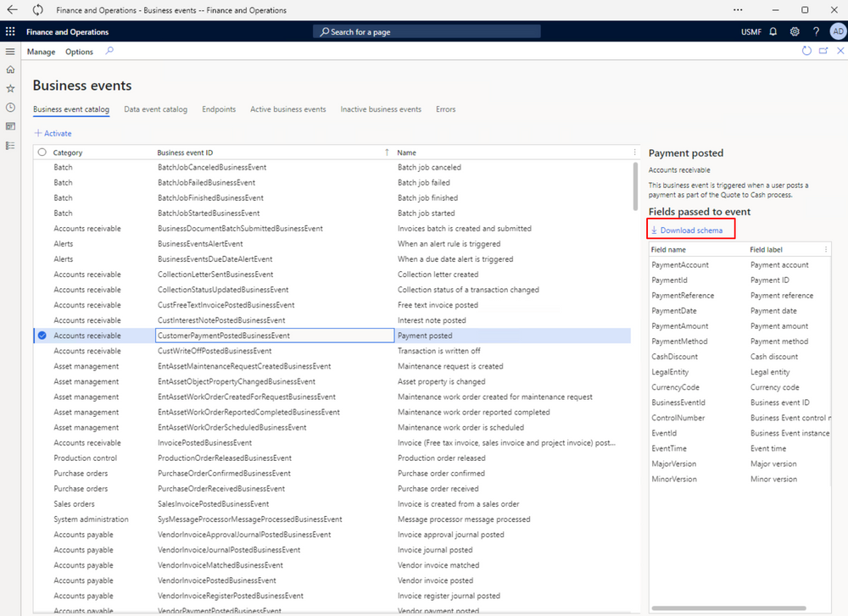This screenshot has width=848, height=616.
Task: Open the app launcher waffle icon
Action: [10, 31]
